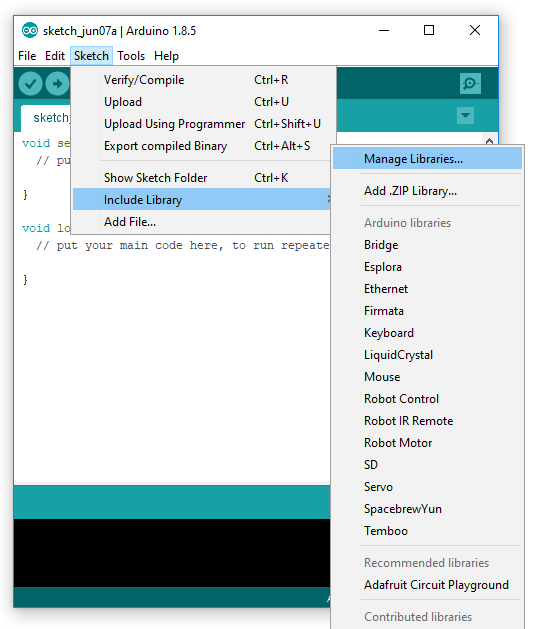This screenshot has height=629, width=539.
Task: Open the tab dropdown arrow button
Action: [x=465, y=116]
